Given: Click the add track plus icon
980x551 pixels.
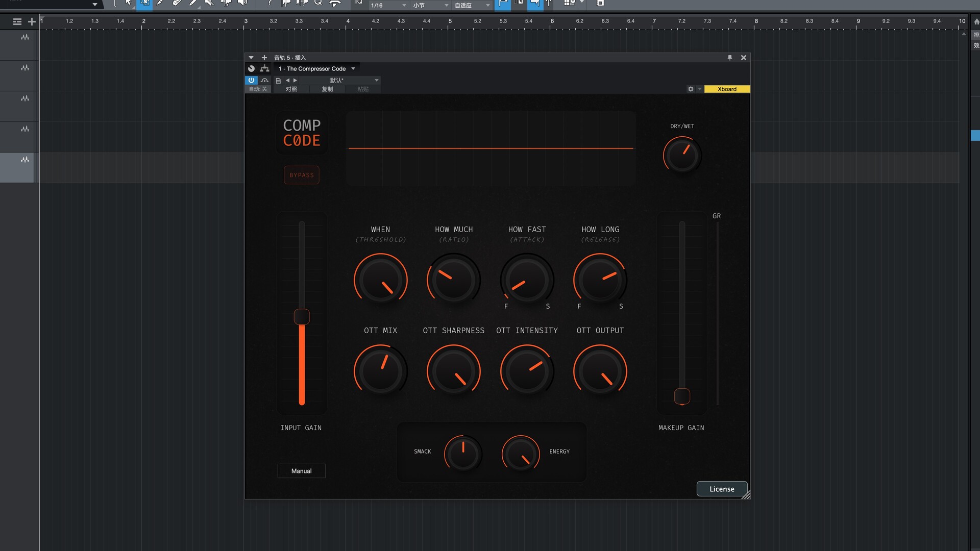Looking at the screenshot, I should pyautogui.click(x=32, y=21).
